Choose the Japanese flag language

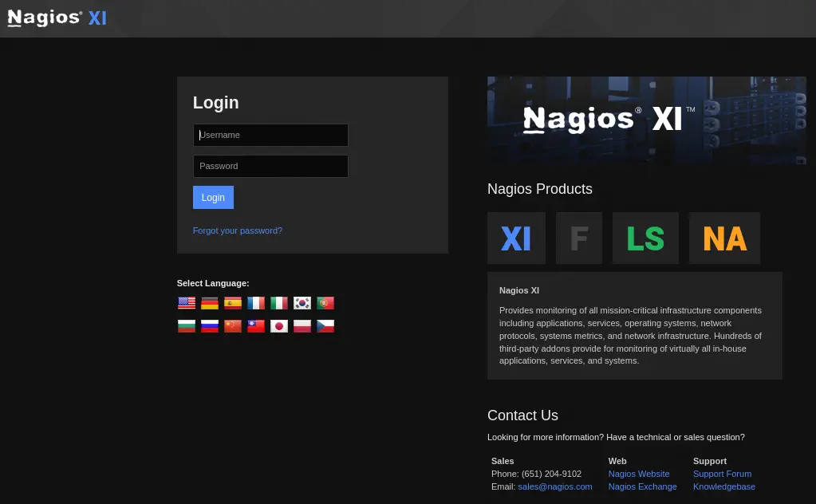coord(279,326)
